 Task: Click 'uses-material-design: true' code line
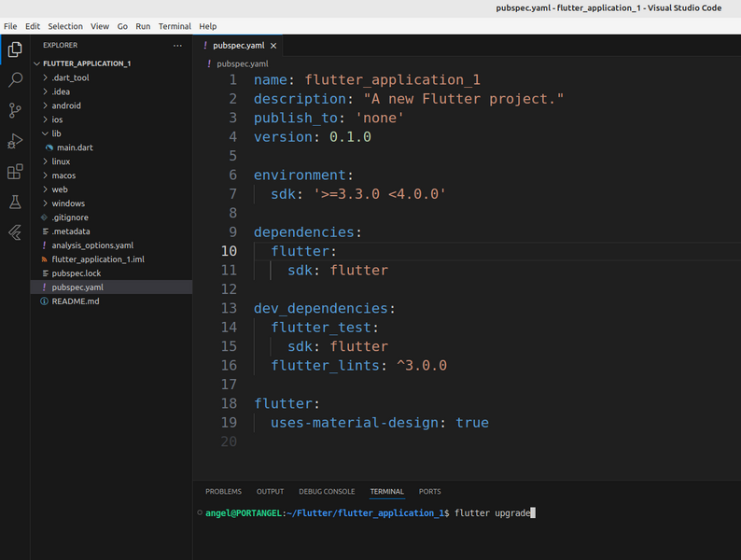tap(380, 423)
